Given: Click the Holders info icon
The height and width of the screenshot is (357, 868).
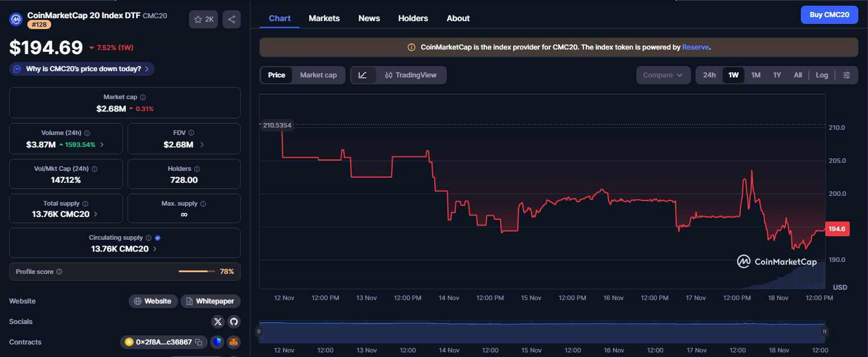Looking at the screenshot, I should tap(197, 169).
